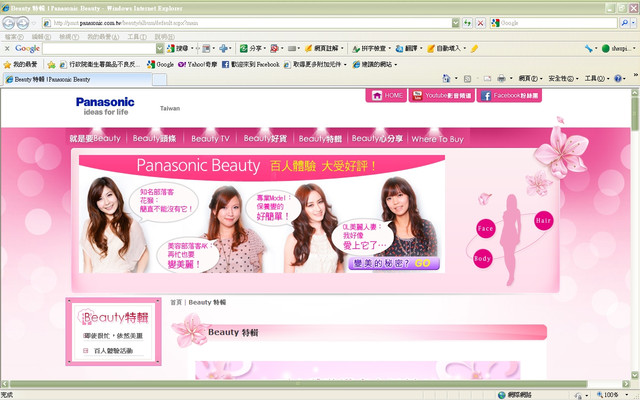640x400 pixels.
Task: Click the 變美的秘密? GO banner button
Action: (x=393, y=263)
